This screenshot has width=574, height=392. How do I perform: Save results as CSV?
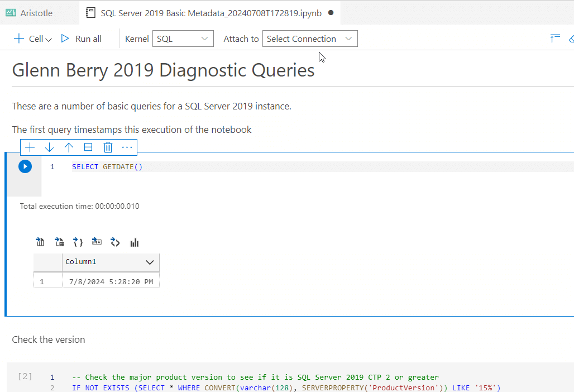tap(40, 242)
